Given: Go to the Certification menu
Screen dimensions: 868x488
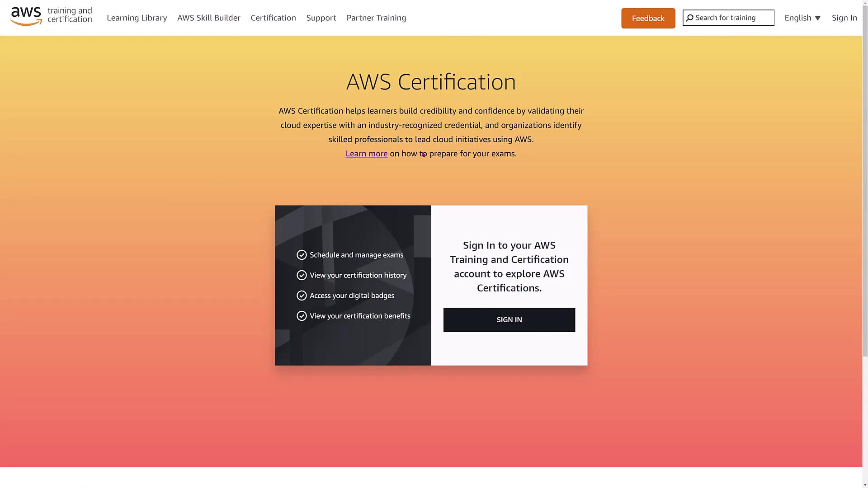Looking at the screenshot, I should coord(274,18).
